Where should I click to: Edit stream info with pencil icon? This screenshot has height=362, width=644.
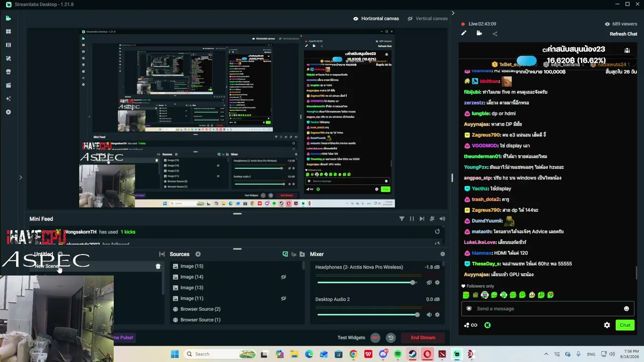coord(464,33)
